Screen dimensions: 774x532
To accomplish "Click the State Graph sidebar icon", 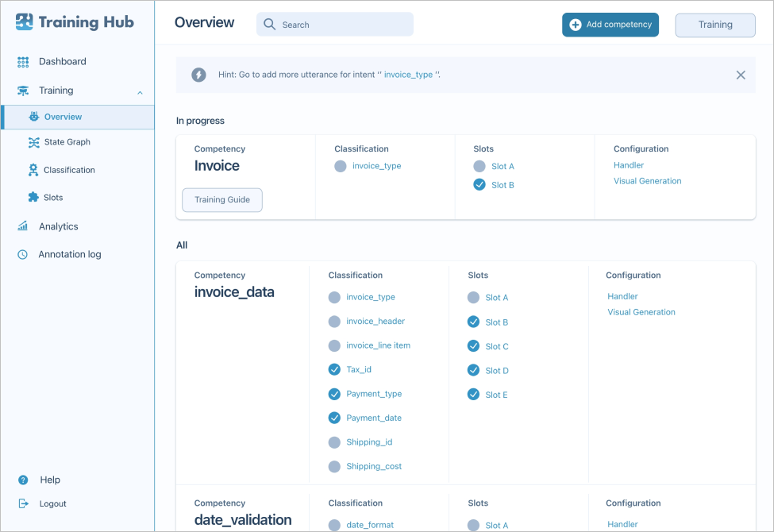I will [x=33, y=142].
